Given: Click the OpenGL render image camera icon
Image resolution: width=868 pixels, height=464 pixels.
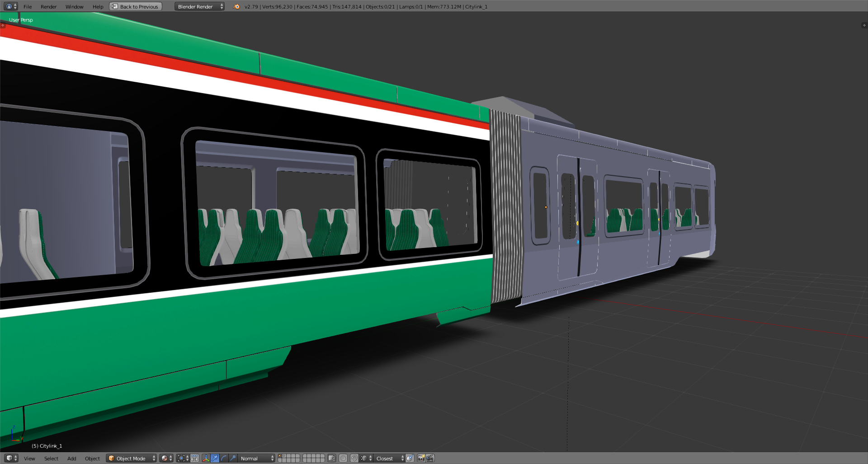Looking at the screenshot, I should pos(421,458).
